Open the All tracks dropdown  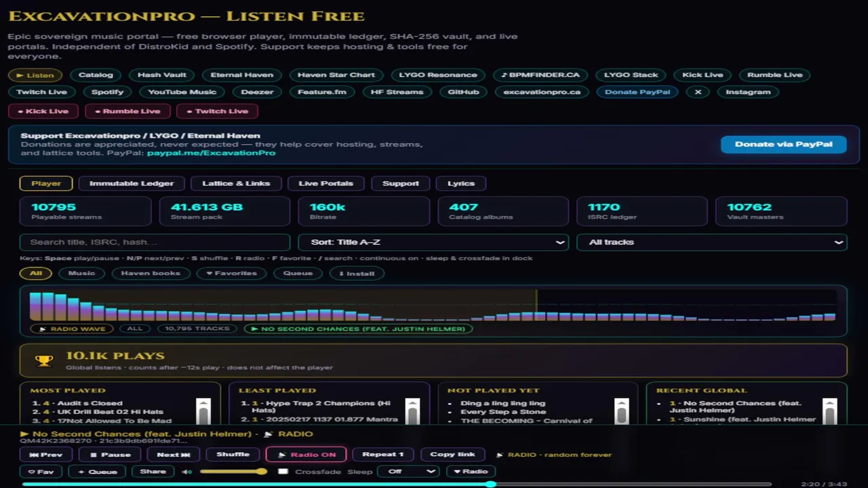712,243
